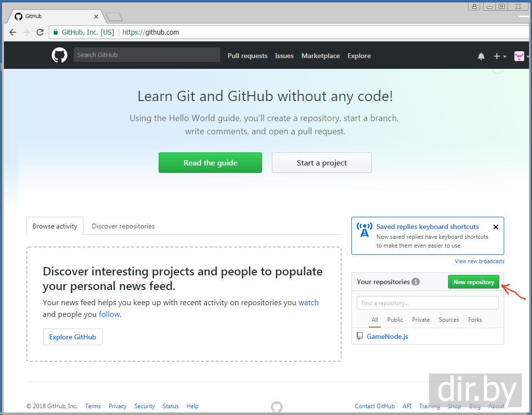
Task: Click the footer GitHub logo mark
Action: click(x=277, y=407)
